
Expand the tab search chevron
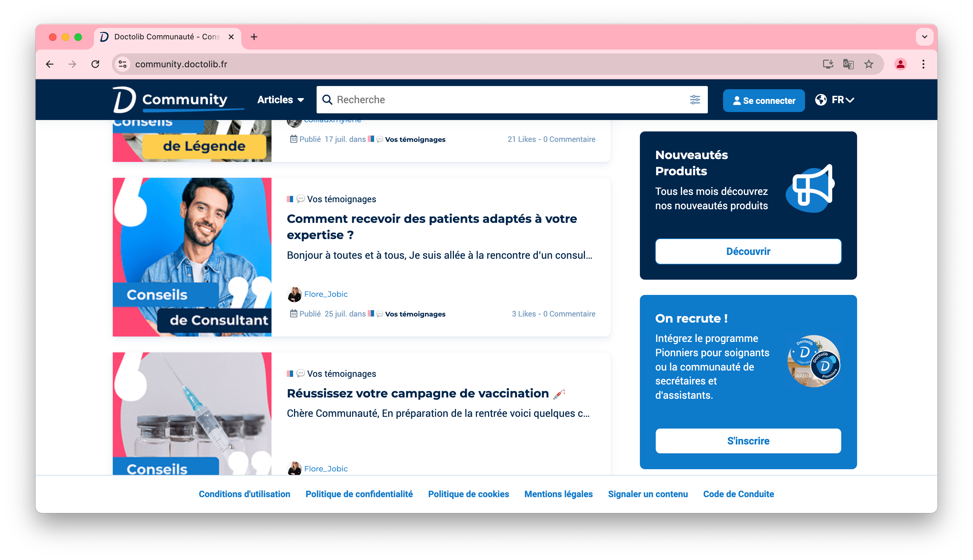click(x=924, y=37)
